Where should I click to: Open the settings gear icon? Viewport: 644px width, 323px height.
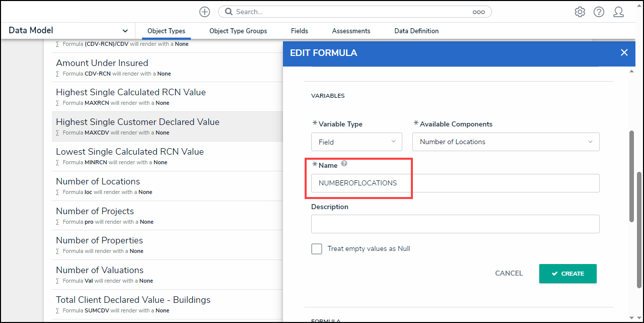(x=580, y=12)
